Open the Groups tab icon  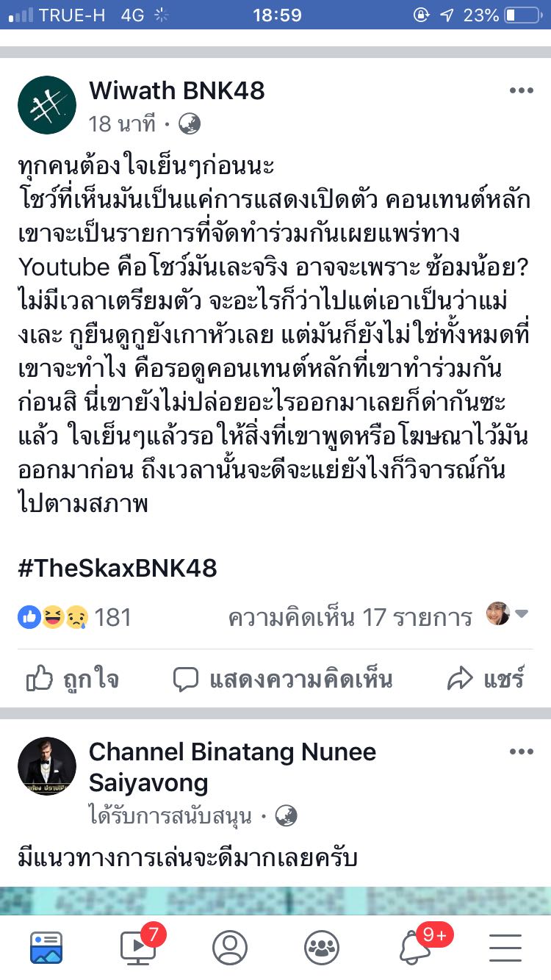tap(321, 948)
